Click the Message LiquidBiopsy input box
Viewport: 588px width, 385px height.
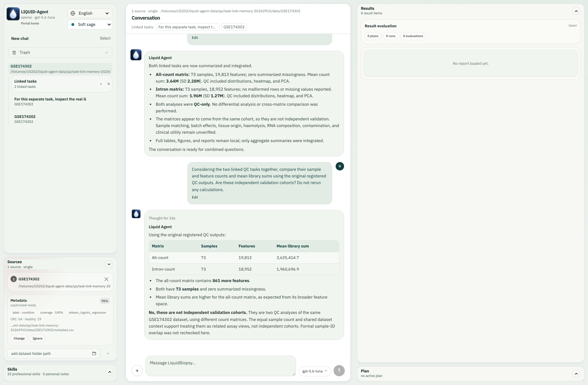pyautogui.click(x=220, y=366)
